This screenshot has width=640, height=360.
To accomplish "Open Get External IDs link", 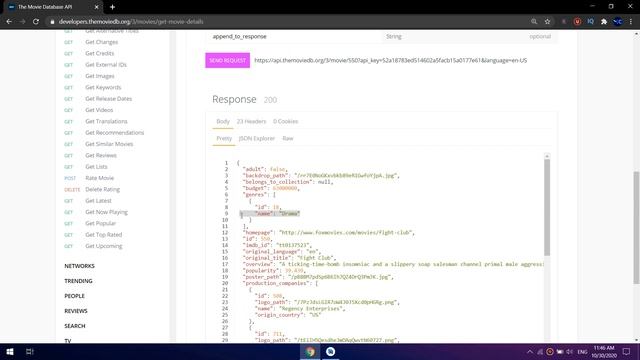I will click(106, 64).
